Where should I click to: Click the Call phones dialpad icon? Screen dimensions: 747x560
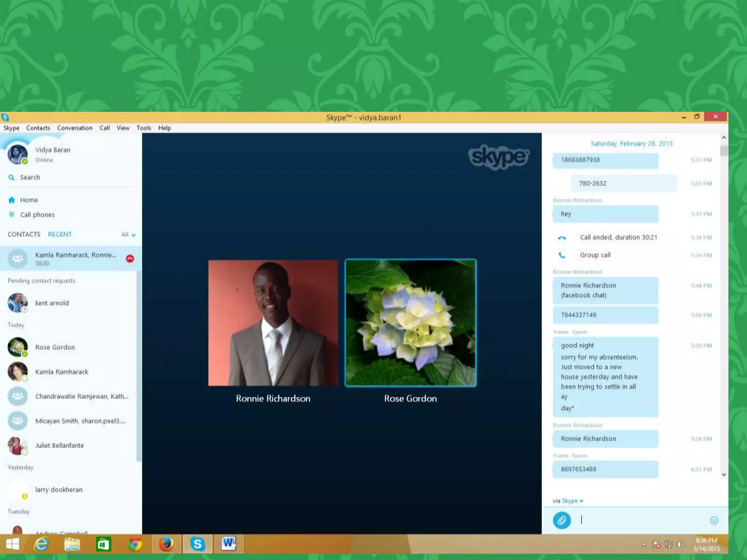click(12, 215)
